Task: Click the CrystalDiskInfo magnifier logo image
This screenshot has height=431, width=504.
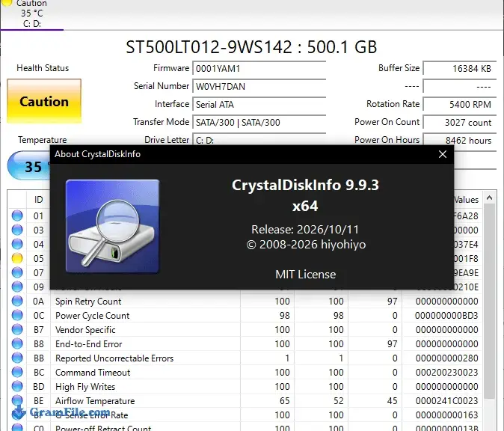Action: click(112, 227)
